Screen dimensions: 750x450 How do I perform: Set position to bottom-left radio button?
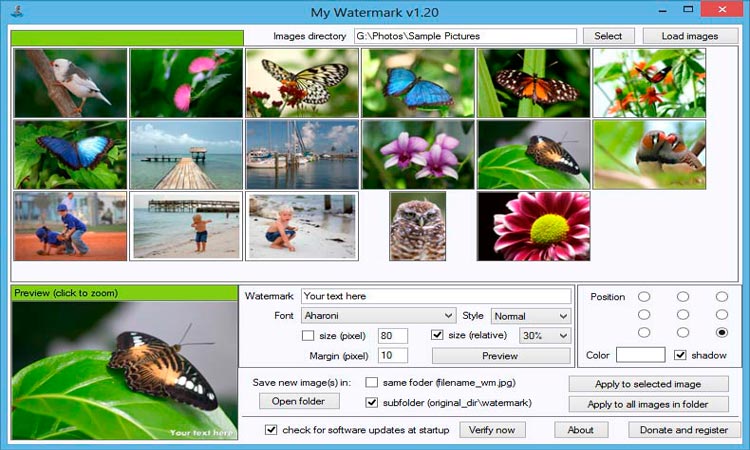(644, 332)
